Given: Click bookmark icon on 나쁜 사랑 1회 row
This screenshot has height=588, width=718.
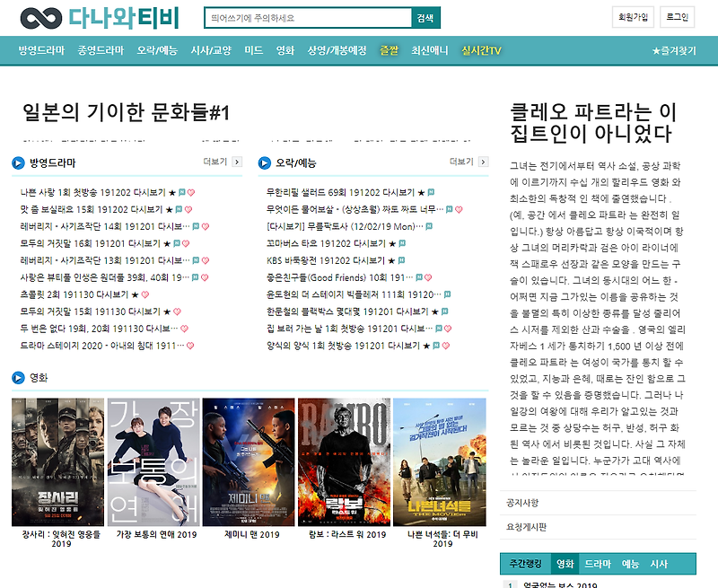Looking at the screenshot, I should click(182, 192).
